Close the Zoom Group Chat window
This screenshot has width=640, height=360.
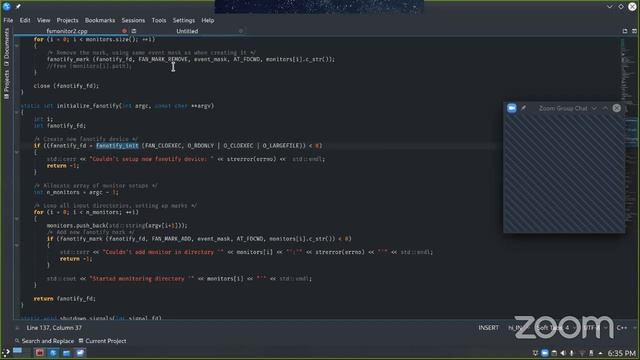[617, 108]
